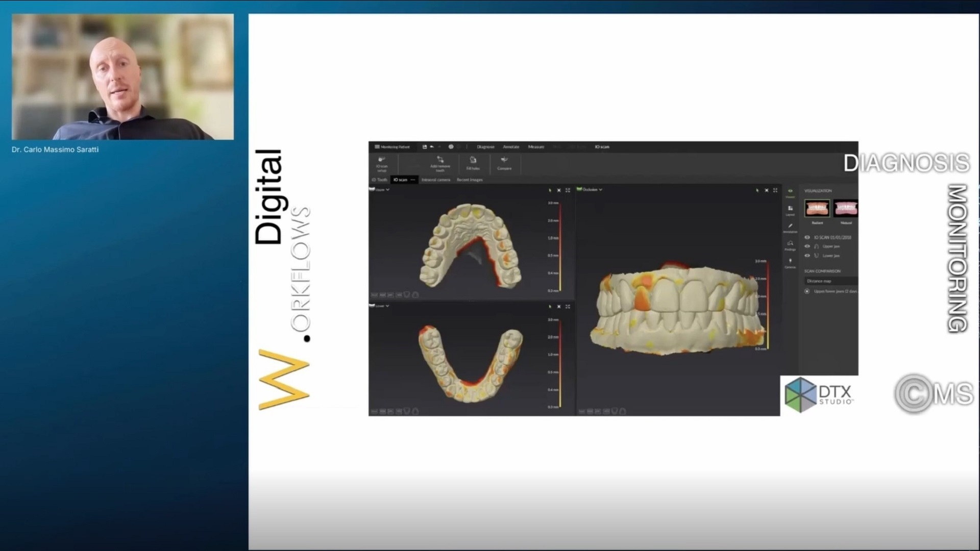
Task: Hide the IO SCAN 01/01/2018 visibility eye
Action: pos(807,237)
